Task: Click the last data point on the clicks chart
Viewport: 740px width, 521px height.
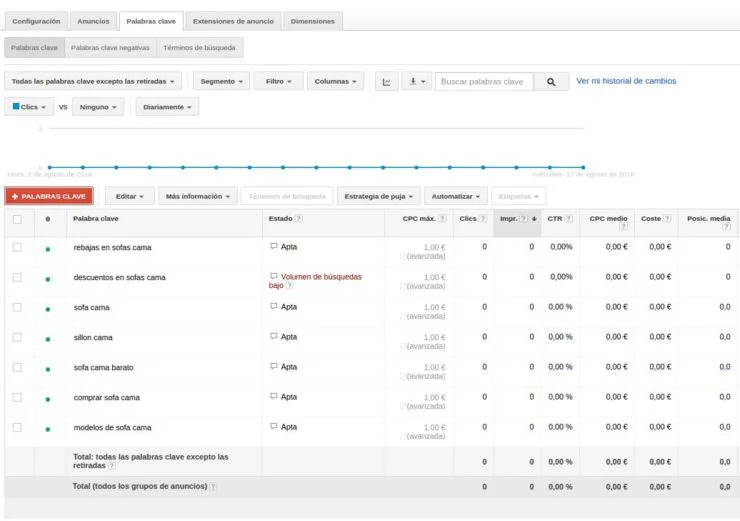Action: (x=583, y=167)
